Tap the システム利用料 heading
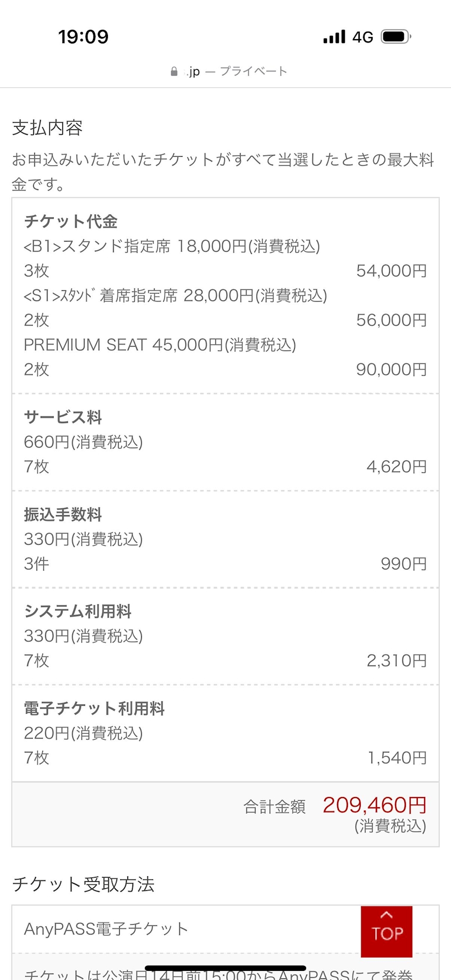 [x=78, y=611]
